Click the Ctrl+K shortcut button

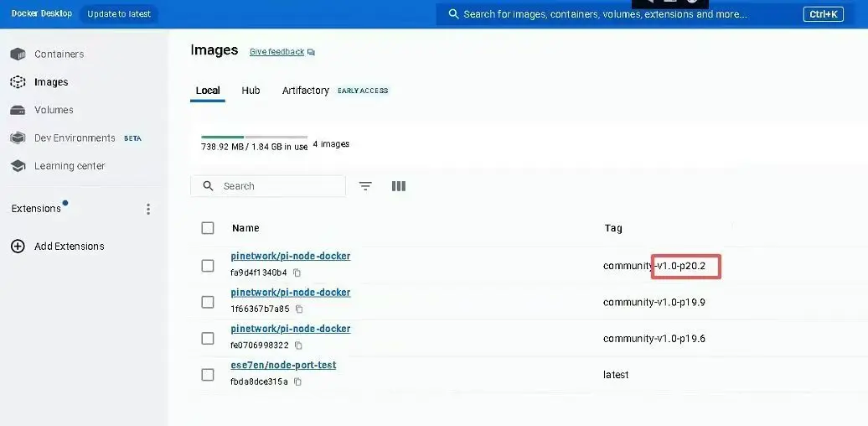(823, 14)
